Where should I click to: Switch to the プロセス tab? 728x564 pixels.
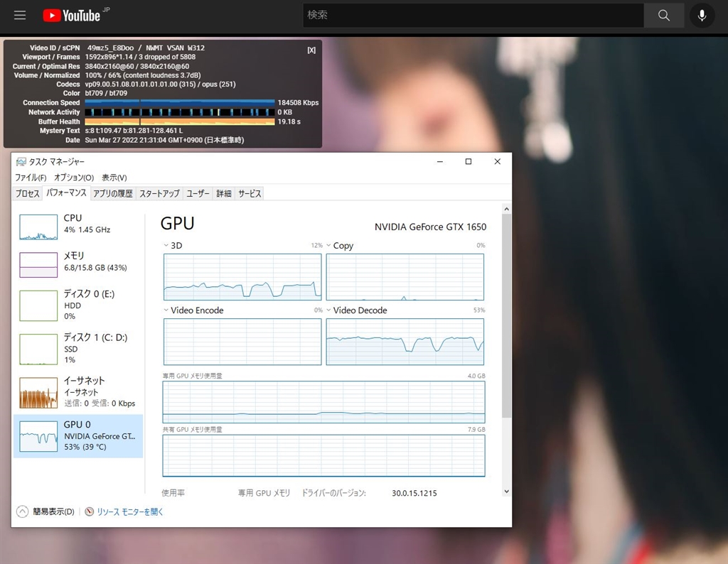(28, 193)
